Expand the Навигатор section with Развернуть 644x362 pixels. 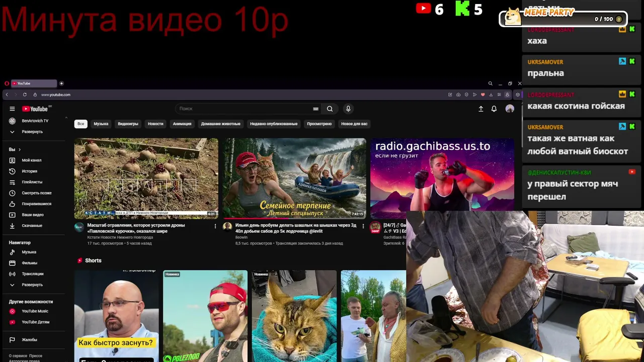(x=26, y=285)
